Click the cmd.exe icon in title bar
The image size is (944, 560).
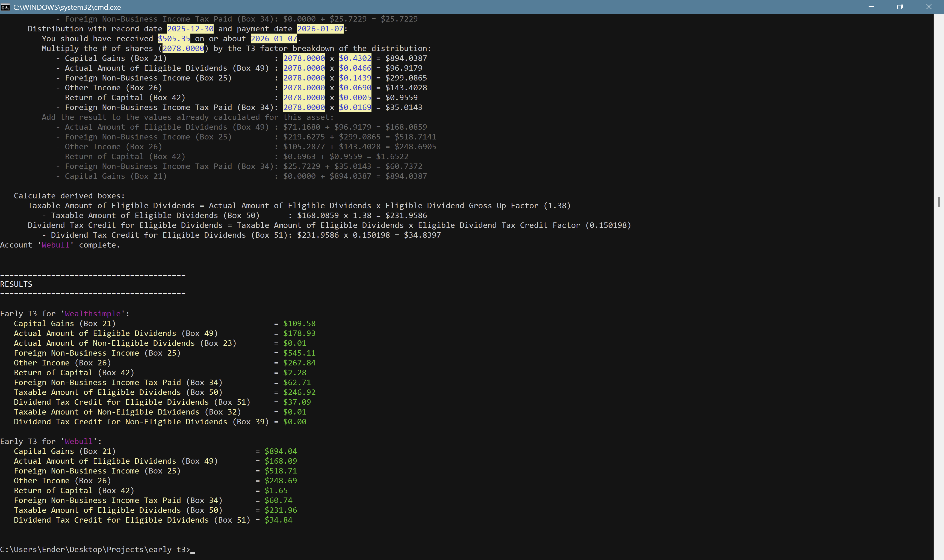(5, 7)
